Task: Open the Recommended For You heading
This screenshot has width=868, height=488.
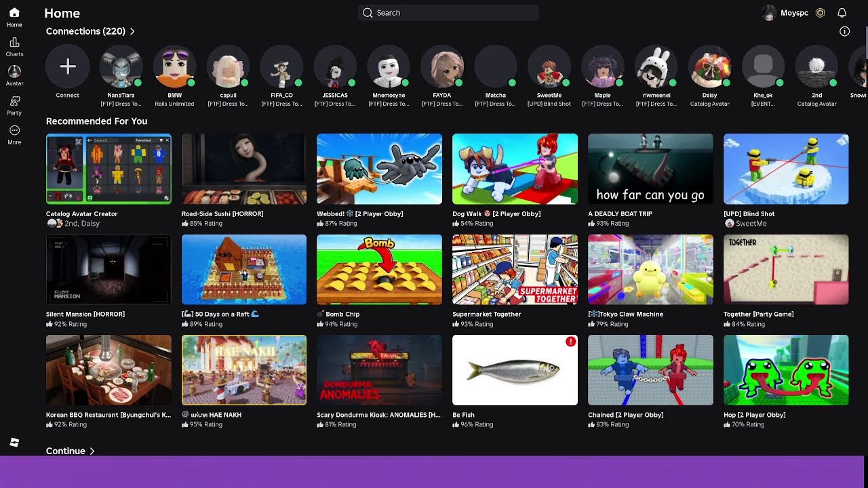Action: (x=96, y=121)
